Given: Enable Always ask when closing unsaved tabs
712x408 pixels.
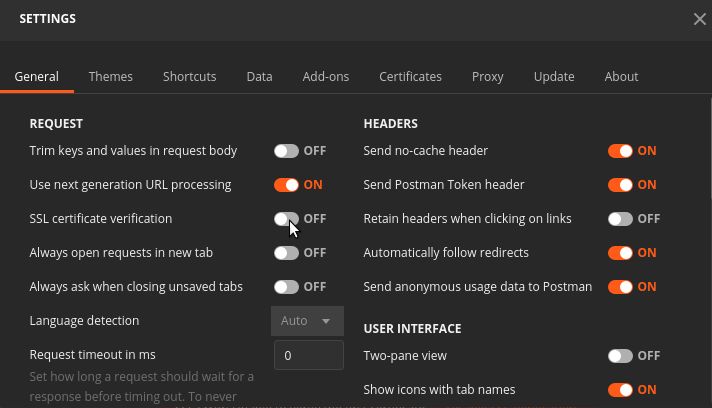Looking at the screenshot, I should (x=287, y=287).
